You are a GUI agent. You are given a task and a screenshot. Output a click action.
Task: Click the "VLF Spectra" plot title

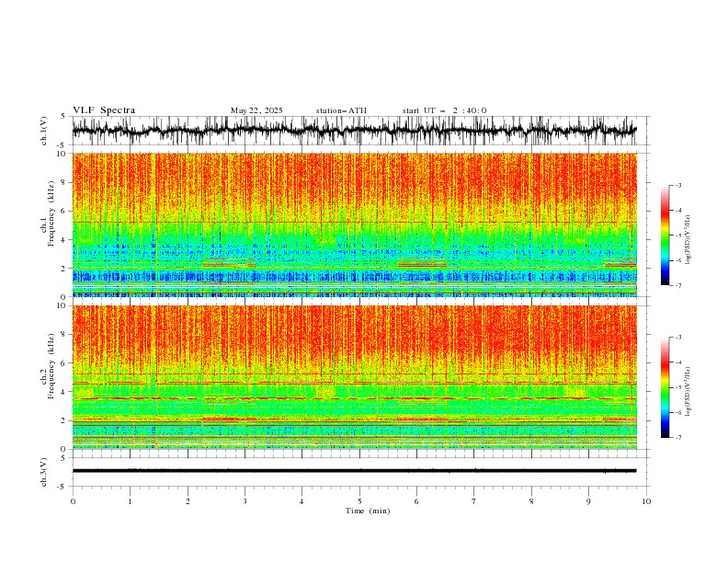(104, 110)
